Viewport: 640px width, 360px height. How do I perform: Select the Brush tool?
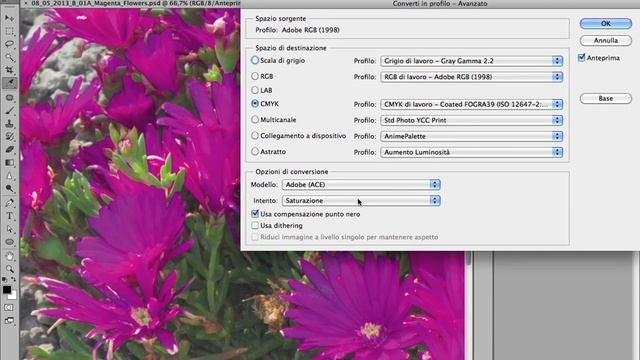pyautogui.click(x=9, y=111)
